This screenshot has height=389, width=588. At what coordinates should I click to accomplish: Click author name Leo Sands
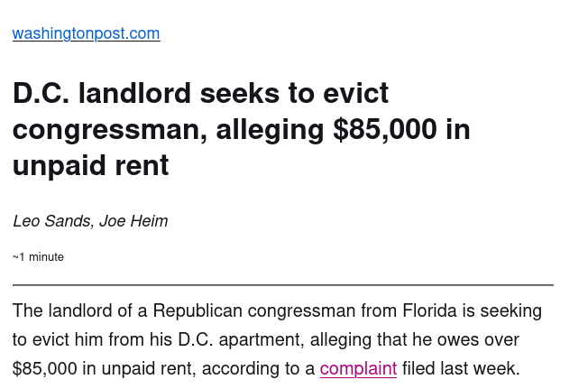click(x=51, y=221)
